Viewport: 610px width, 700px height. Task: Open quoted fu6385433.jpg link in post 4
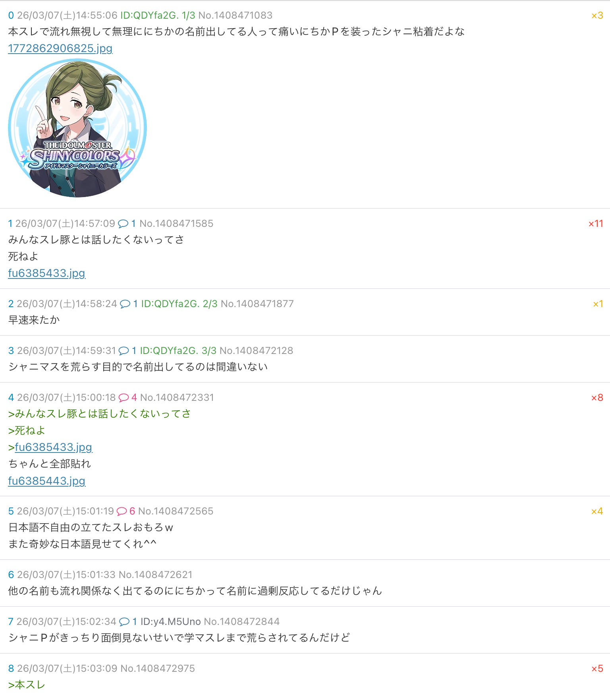pyautogui.click(x=54, y=447)
